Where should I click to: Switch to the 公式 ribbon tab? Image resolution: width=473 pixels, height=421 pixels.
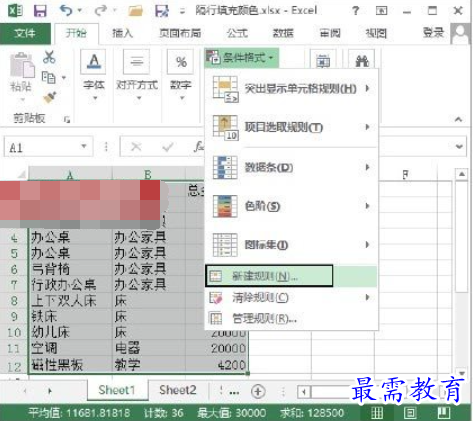237,33
